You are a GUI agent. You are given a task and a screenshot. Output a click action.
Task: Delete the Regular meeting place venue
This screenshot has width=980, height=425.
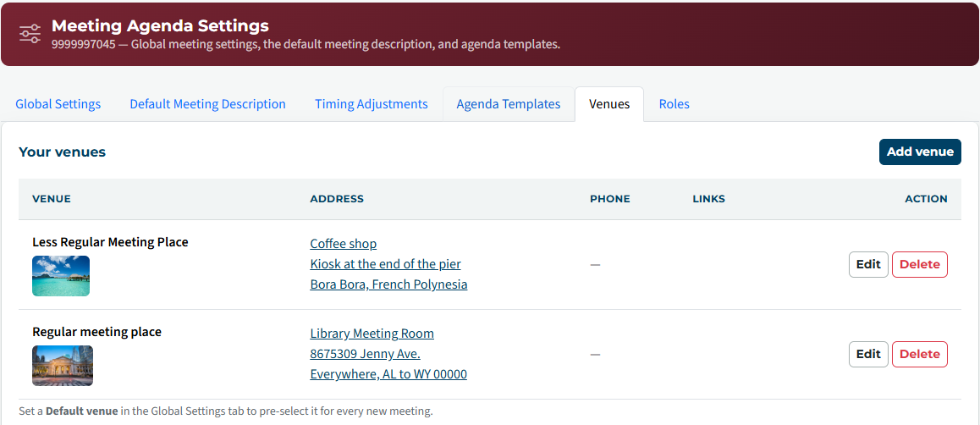click(x=919, y=355)
